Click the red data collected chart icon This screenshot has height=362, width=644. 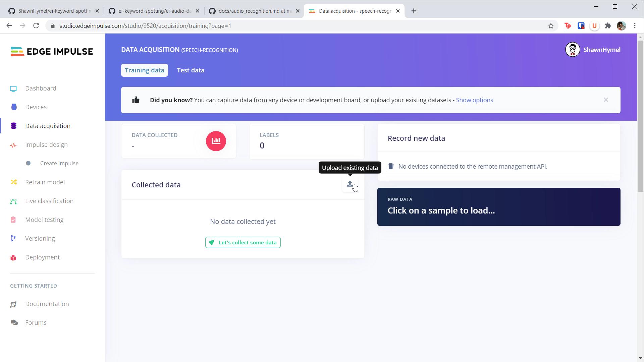[216, 141]
